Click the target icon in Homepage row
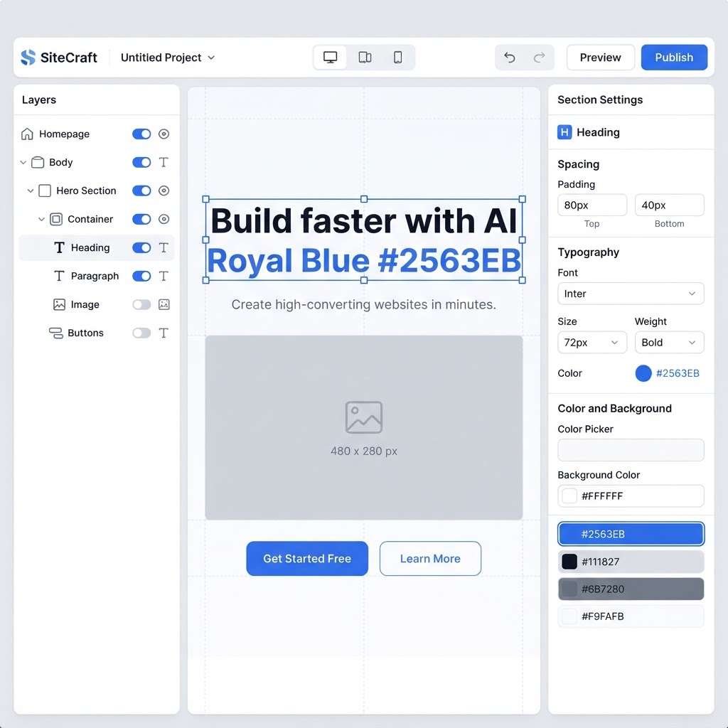The height and width of the screenshot is (728, 728). coord(164,134)
